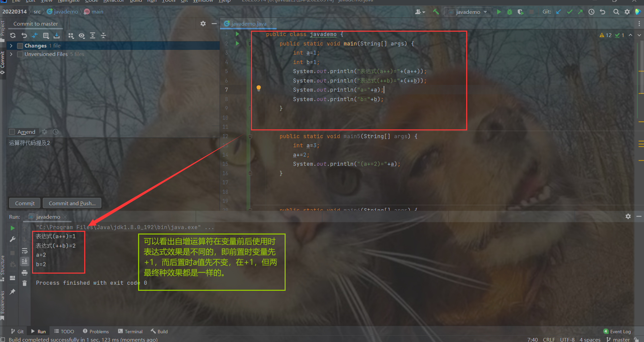Click the Commit button
644x342 pixels.
pos(25,203)
